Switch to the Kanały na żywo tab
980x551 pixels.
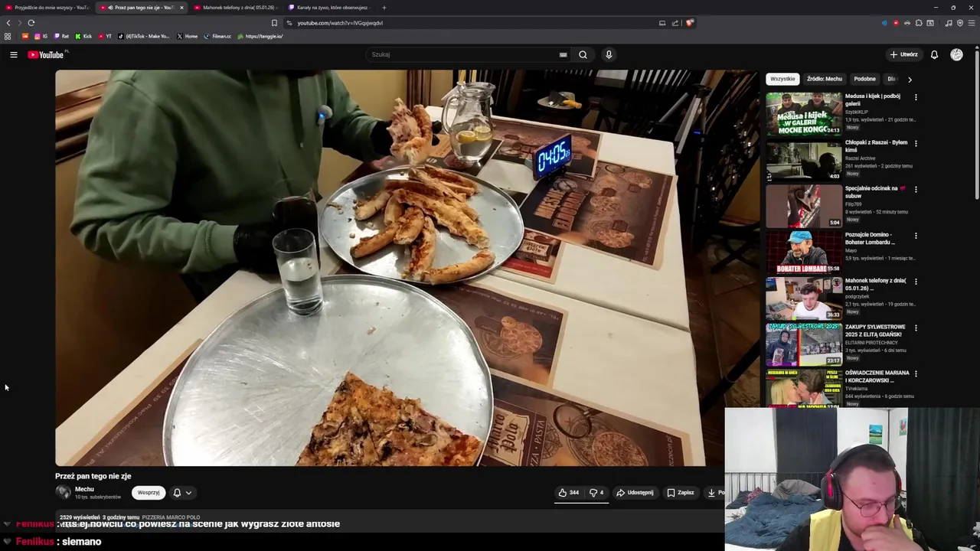(x=330, y=8)
